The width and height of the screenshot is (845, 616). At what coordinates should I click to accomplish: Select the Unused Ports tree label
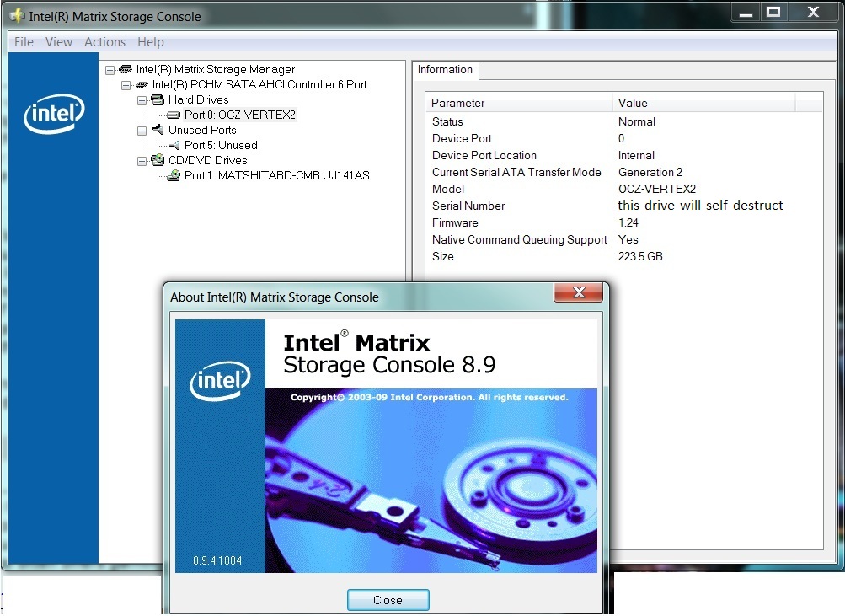coord(202,130)
